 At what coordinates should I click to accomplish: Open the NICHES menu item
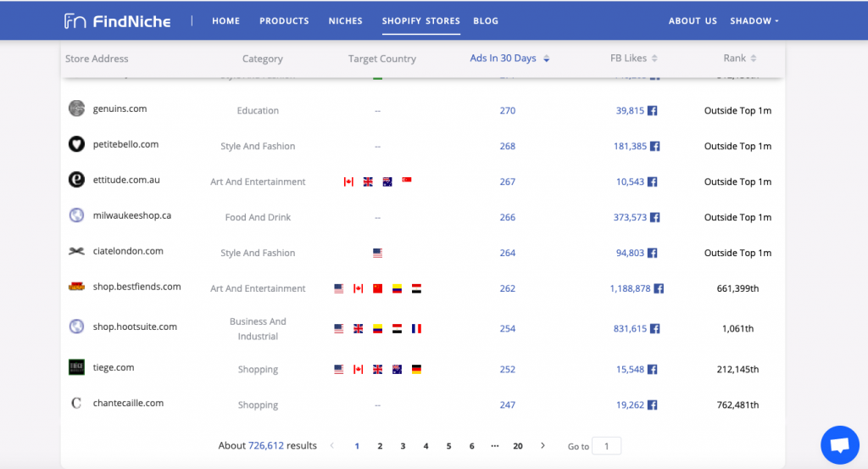[x=346, y=21]
